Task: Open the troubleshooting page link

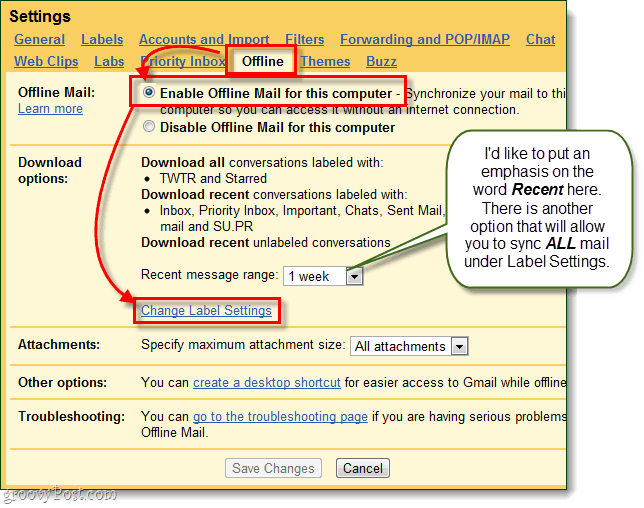Action: [x=280, y=416]
